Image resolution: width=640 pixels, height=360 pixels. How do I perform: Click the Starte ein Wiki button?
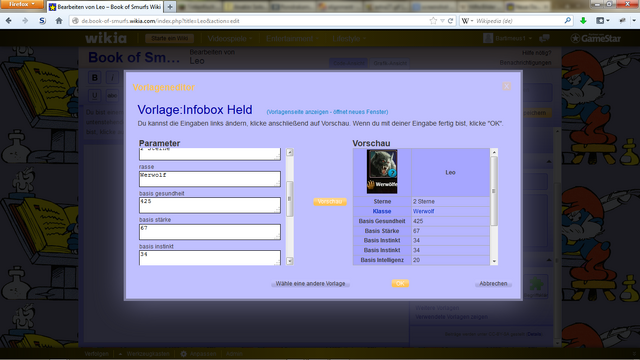point(169,38)
